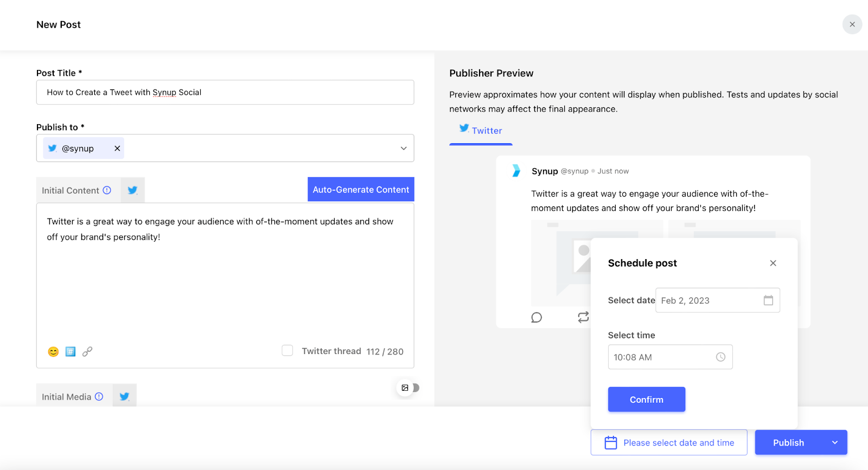The width and height of the screenshot is (868, 470).
Task: Remove the @synup account tag
Action: pyautogui.click(x=117, y=149)
